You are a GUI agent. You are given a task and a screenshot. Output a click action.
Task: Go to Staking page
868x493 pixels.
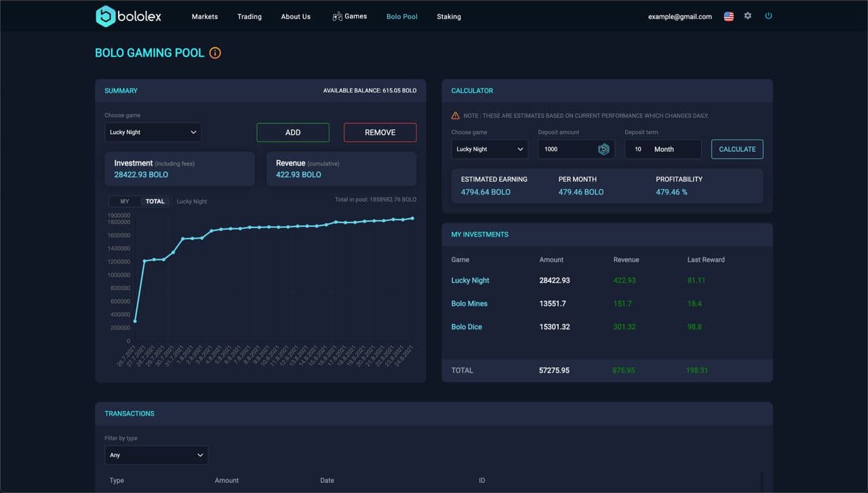[x=449, y=16]
